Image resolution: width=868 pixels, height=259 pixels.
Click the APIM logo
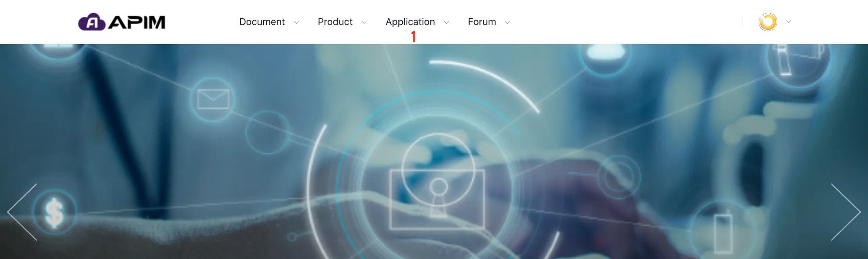click(x=122, y=22)
